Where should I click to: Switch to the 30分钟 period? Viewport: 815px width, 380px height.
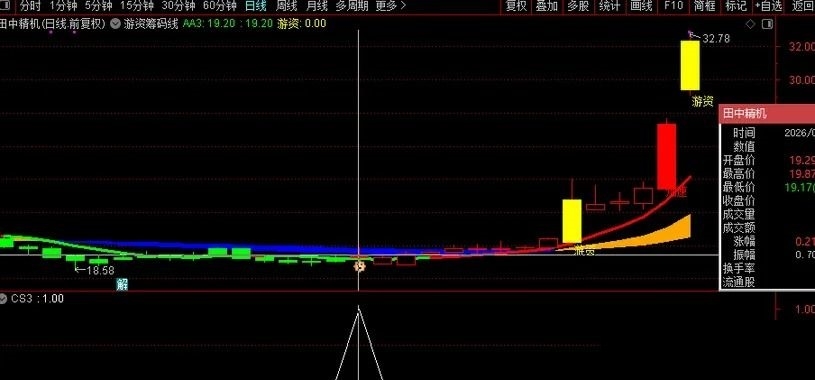coord(178,6)
